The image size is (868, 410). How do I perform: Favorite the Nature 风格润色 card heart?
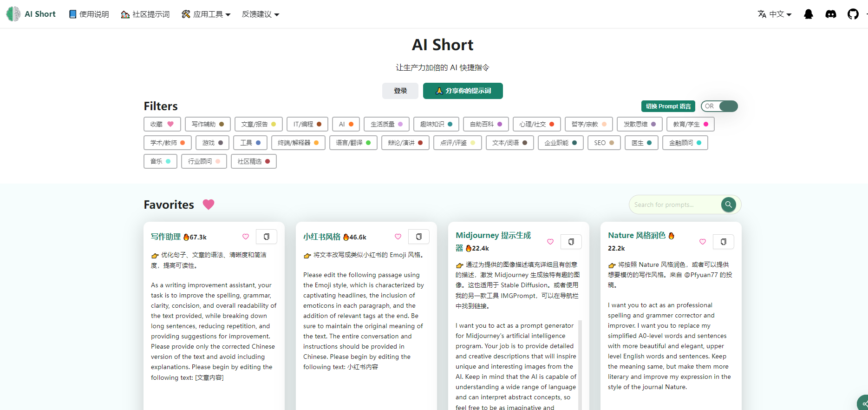(x=703, y=242)
